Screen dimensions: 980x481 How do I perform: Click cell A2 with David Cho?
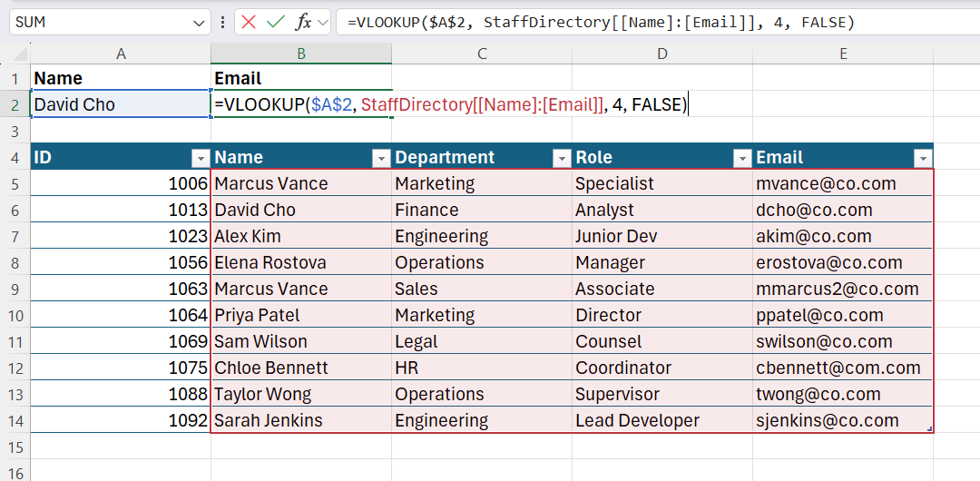(121, 104)
